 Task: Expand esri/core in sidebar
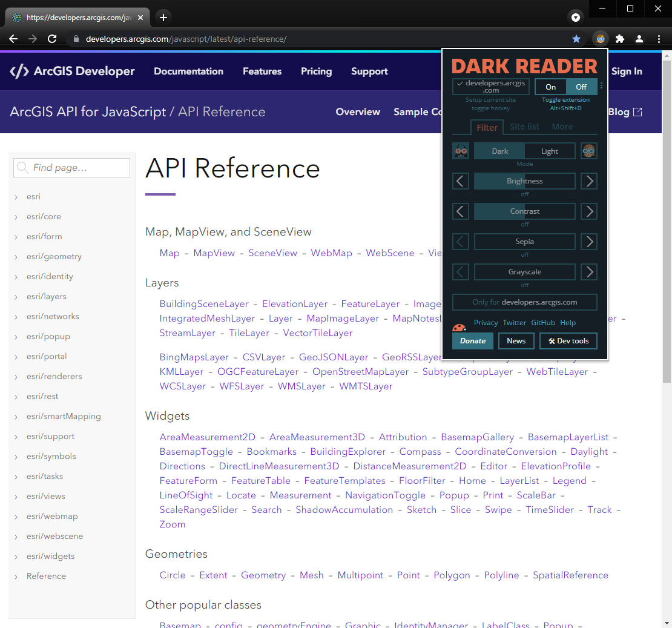point(16,217)
